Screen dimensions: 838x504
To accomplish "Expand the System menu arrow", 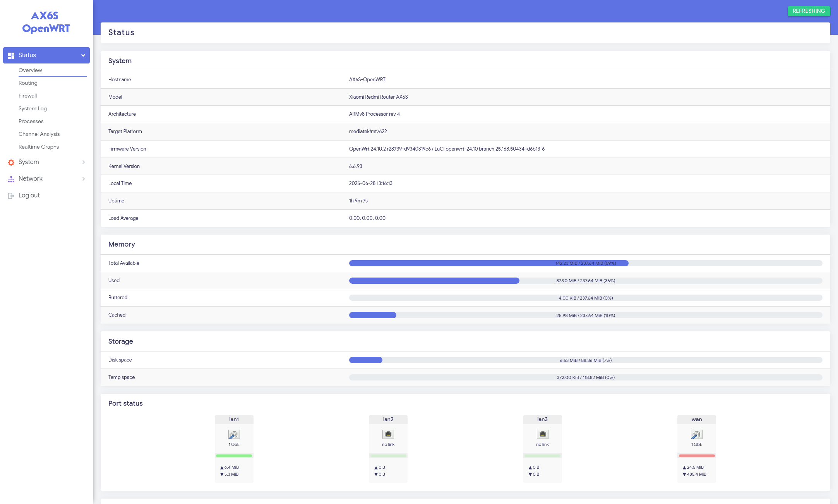I will point(83,162).
